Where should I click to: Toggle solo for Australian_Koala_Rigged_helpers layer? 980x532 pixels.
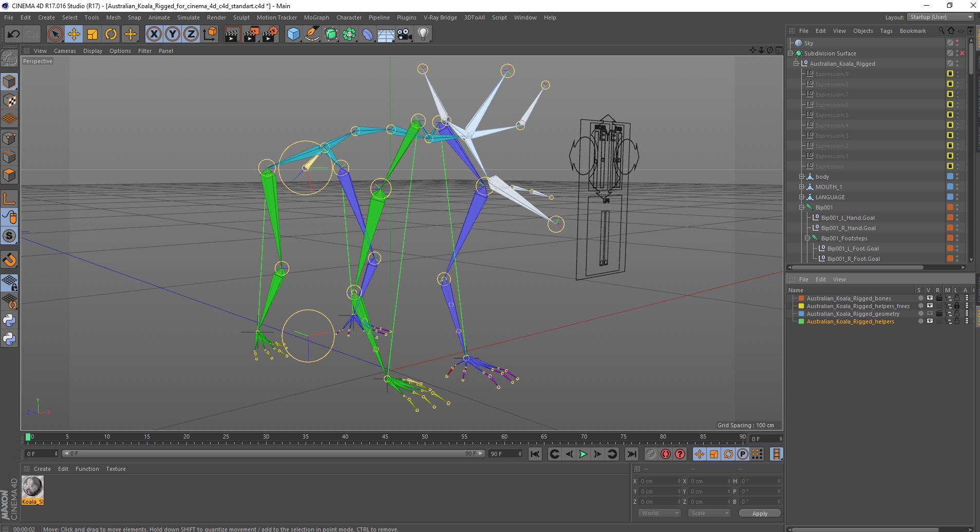coord(920,321)
